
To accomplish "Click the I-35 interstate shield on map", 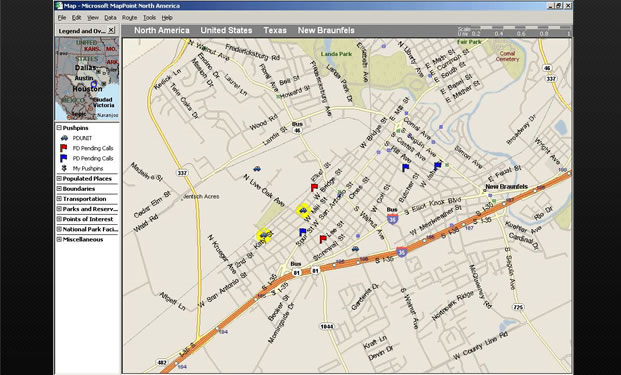I will point(401,252).
